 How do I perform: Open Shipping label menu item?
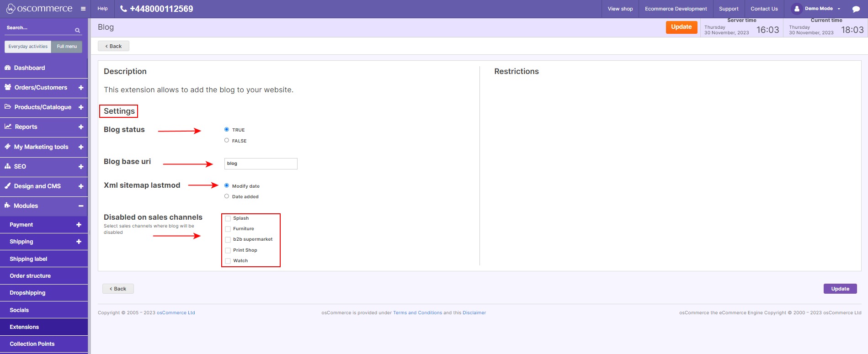[x=44, y=259]
